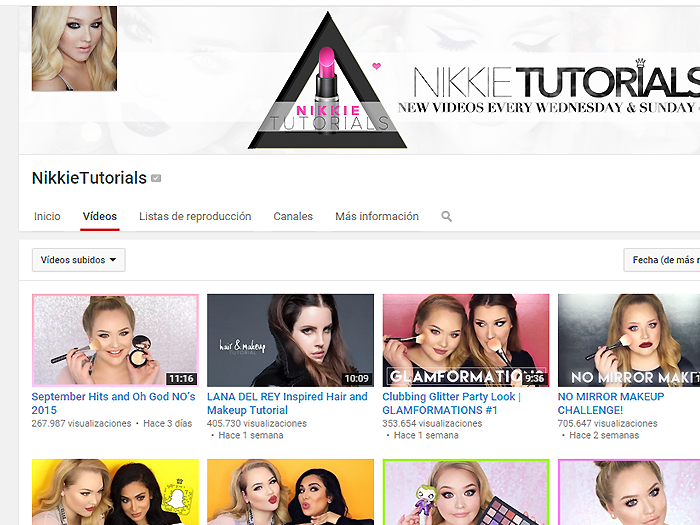
Task: Play the Lana Del Rey hair & makeup thumbnail
Action: click(x=290, y=340)
